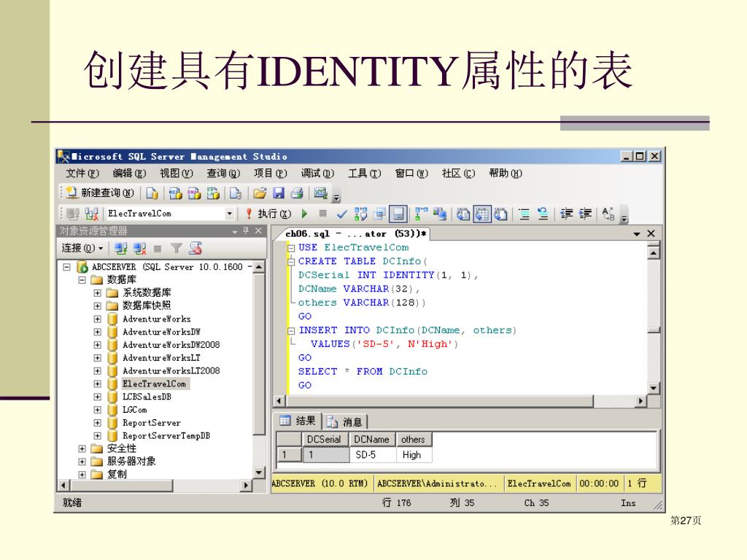Decrease indent of selected lines
Screen dimensions: 747x560
[566, 214]
